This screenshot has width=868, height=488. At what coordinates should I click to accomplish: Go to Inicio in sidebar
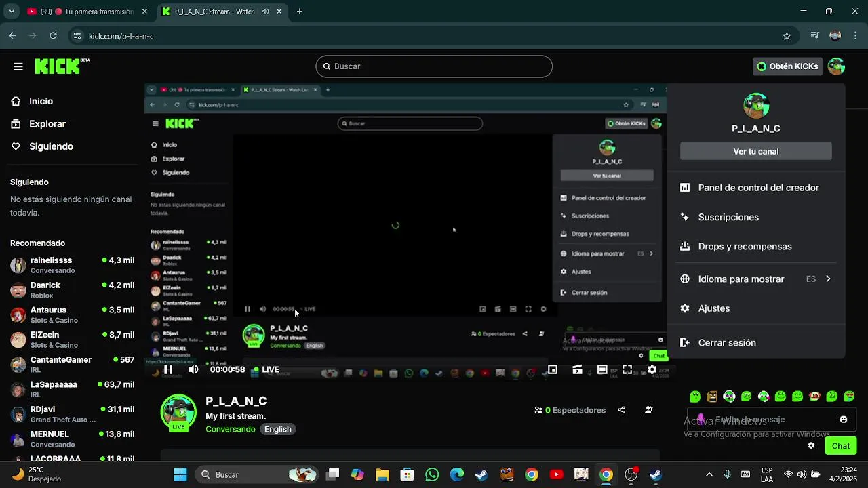click(x=41, y=101)
